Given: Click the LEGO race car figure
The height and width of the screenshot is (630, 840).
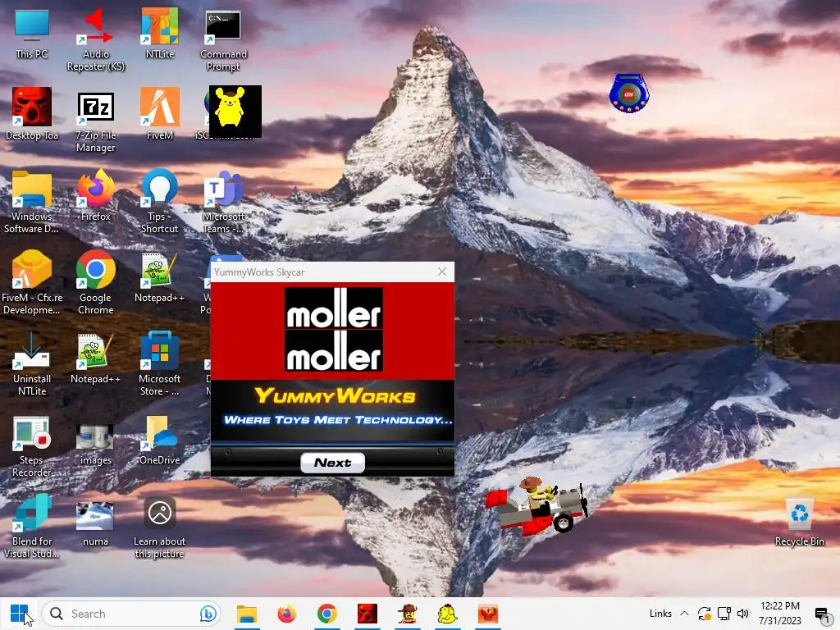Looking at the screenshot, I should coord(538,505).
